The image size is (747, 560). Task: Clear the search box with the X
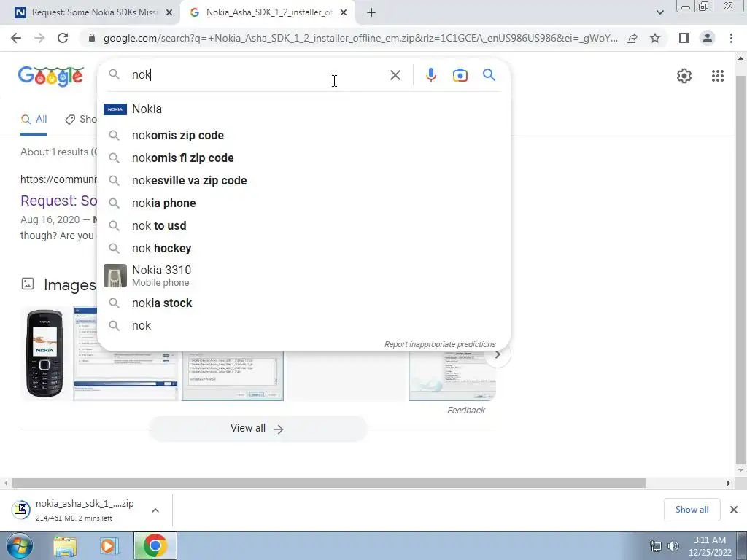pyautogui.click(x=395, y=75)
